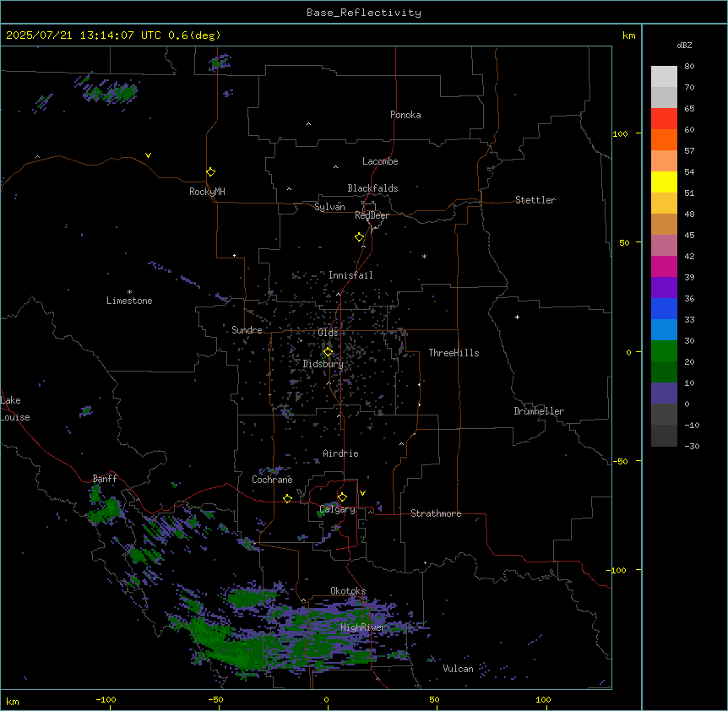Click the Okotoks label

pos(348,591)
